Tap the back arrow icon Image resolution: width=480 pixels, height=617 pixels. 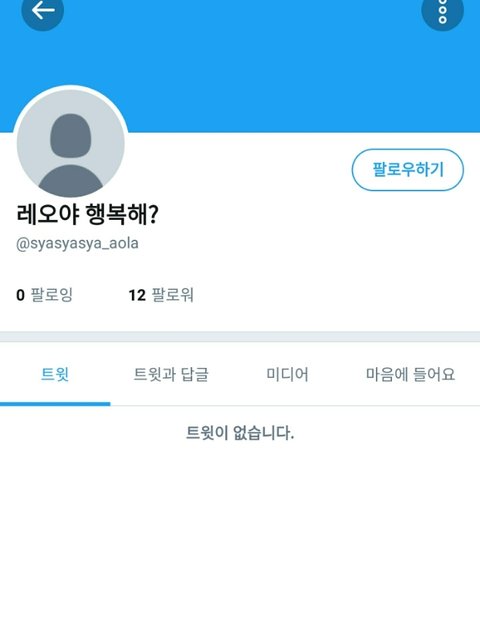pos(42,10)
